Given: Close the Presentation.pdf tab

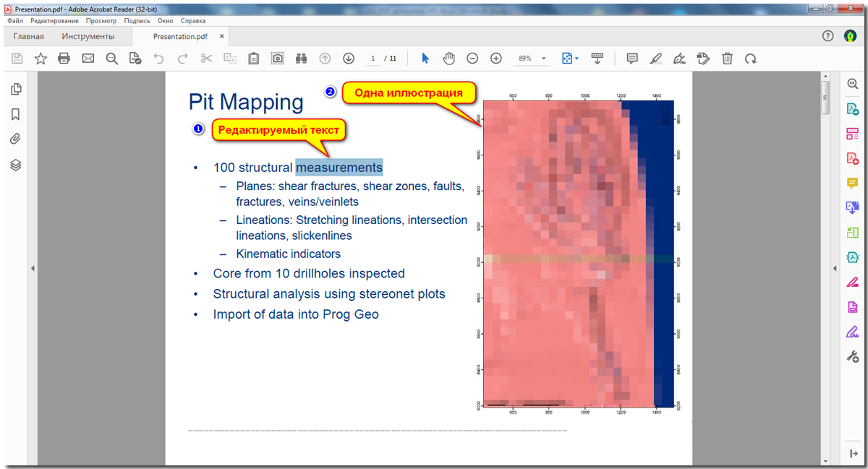Looking at the screenshot, I should pos(222,36).
